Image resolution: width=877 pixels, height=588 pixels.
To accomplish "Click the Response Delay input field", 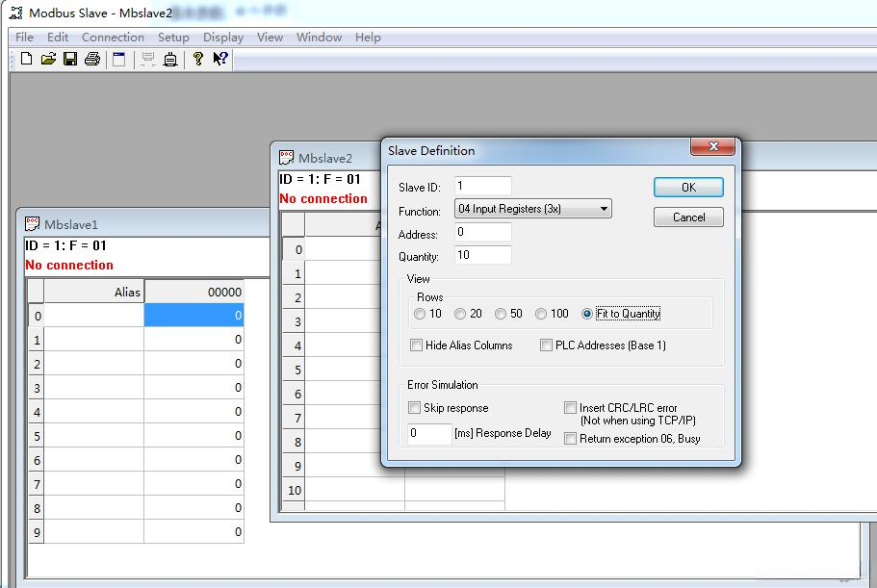I will 427,434.
